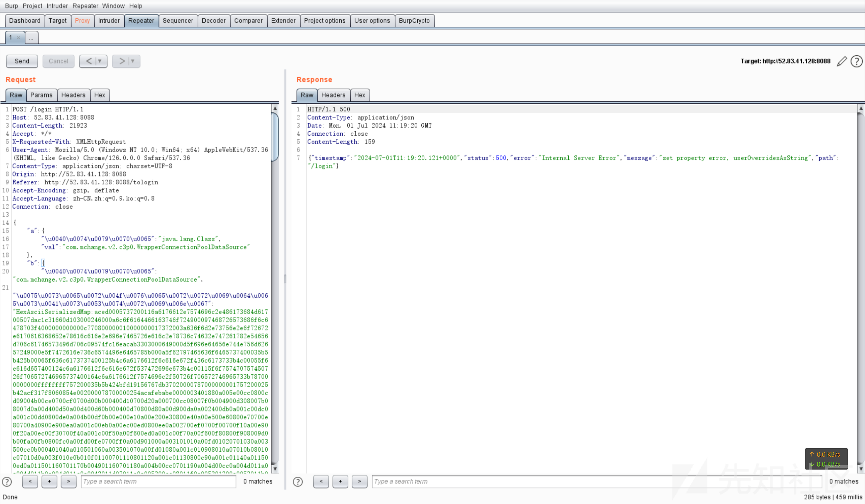Open the Repeater menu

(x=85, y=6)
